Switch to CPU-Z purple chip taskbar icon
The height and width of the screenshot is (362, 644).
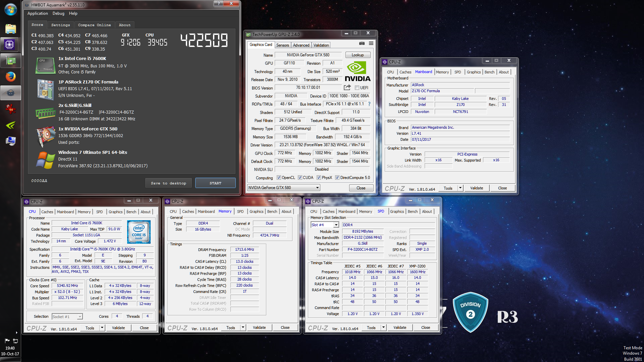click(x=9, y=45)
